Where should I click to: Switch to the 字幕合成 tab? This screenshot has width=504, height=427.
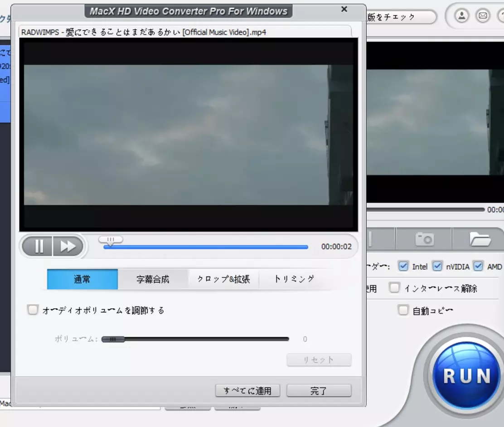[153, 279]
